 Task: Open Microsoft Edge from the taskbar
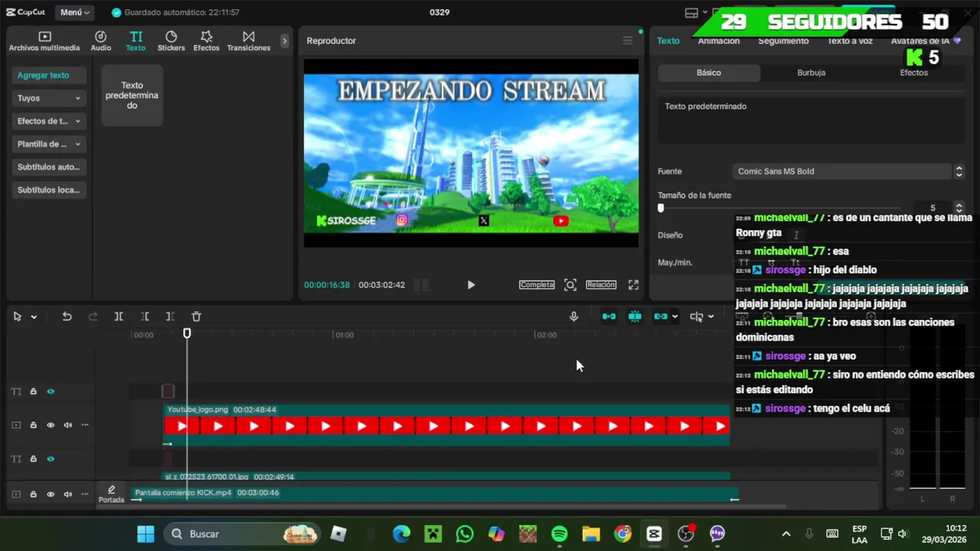tap(401, 533)
